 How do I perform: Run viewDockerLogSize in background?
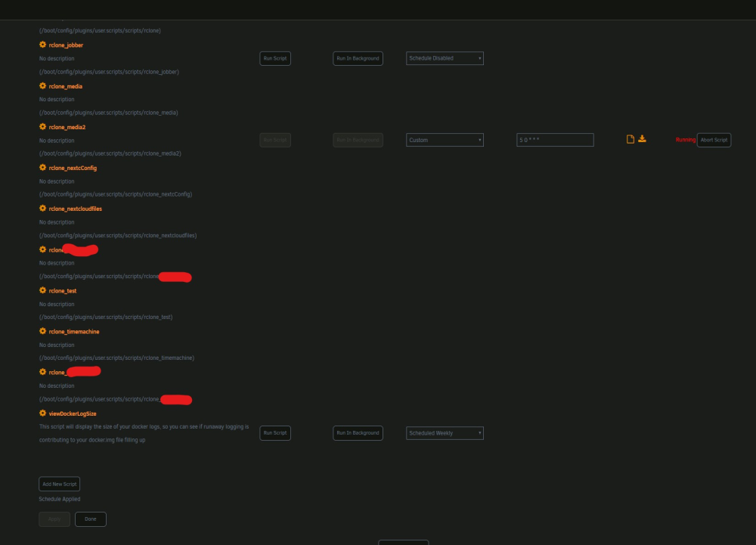[x=358, y=432]
